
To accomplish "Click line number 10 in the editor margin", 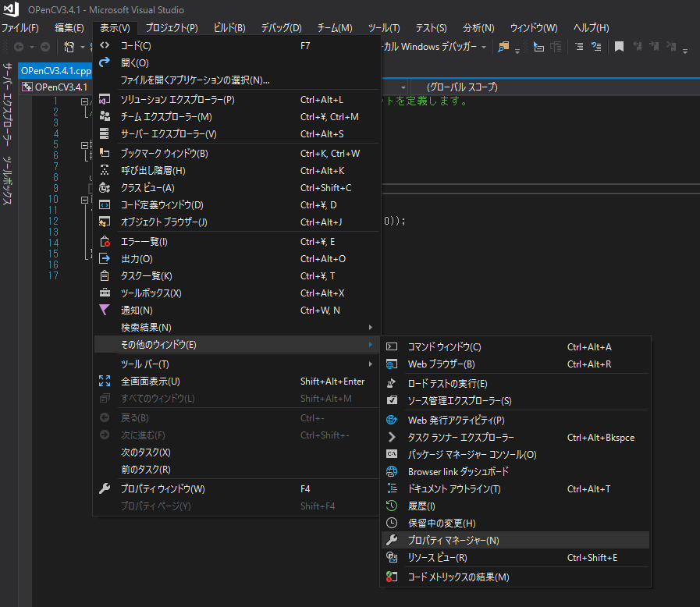I will (52, 199).
